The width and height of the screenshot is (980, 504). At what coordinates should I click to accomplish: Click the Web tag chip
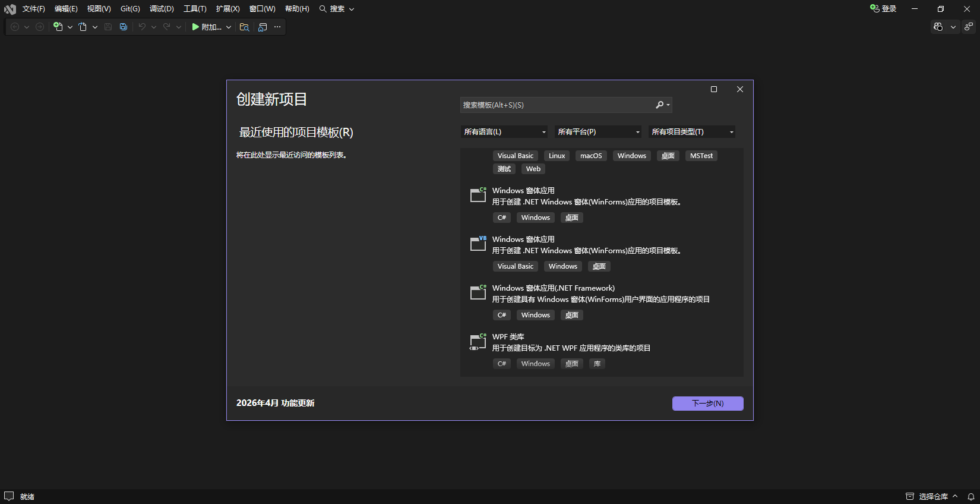[x=533, y=169]
